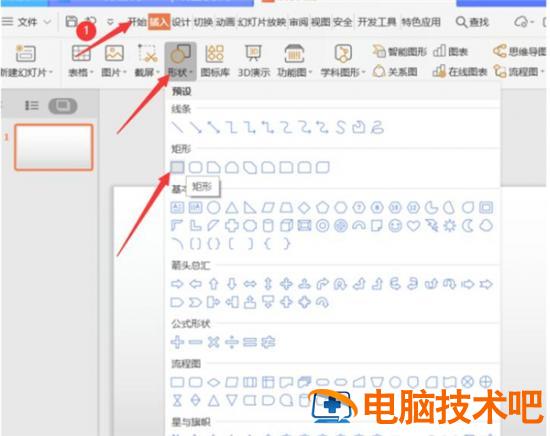Insert the plus sign formula shape
The image size is (550, 436).
[177, 342]
